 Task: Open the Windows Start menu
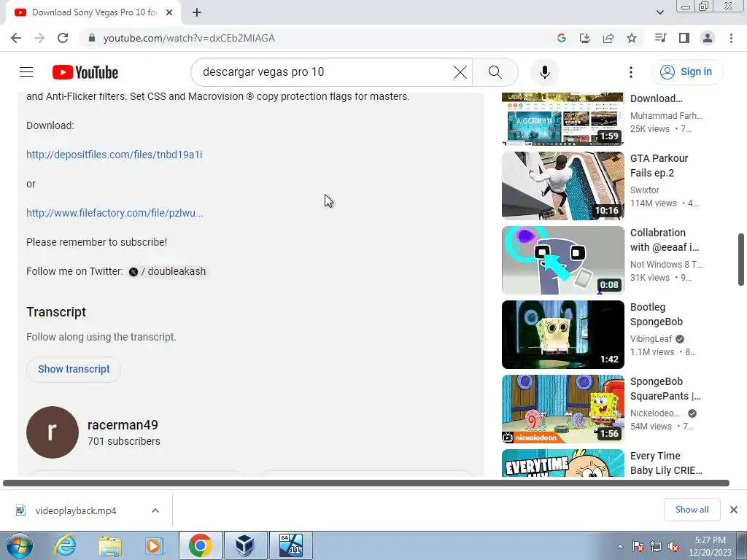pos(19,545)
